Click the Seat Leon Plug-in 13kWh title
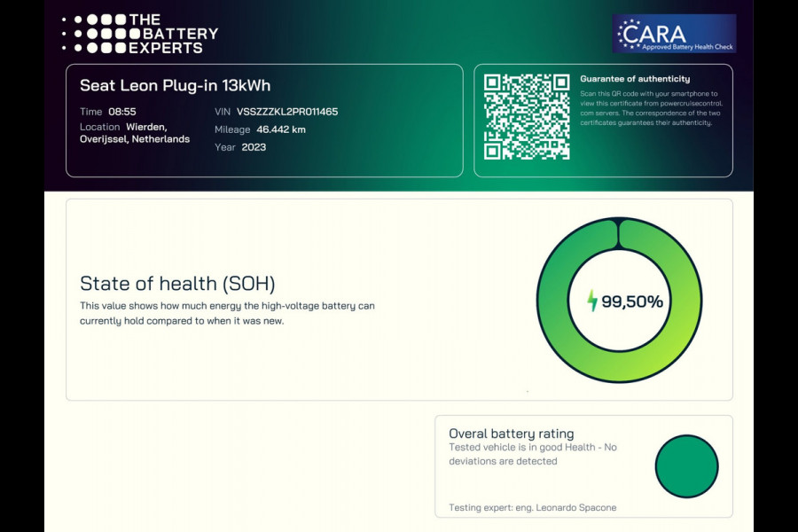 coord(175,85)
